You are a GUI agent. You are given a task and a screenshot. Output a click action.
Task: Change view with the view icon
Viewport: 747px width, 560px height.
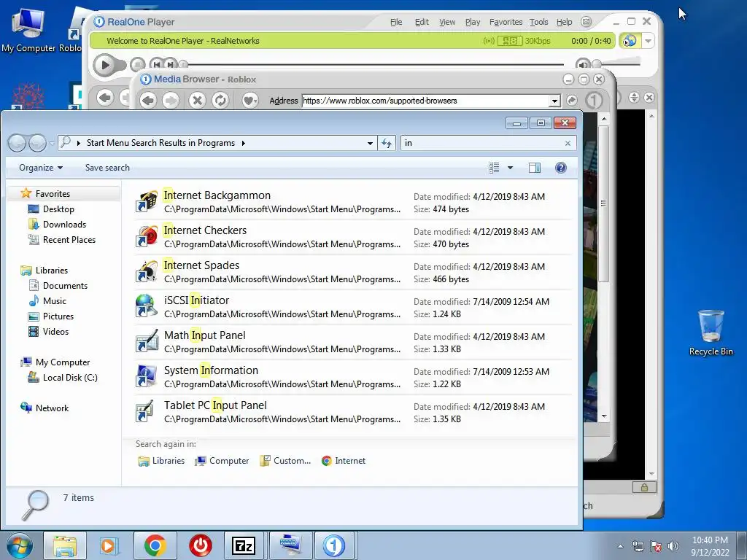494,168
